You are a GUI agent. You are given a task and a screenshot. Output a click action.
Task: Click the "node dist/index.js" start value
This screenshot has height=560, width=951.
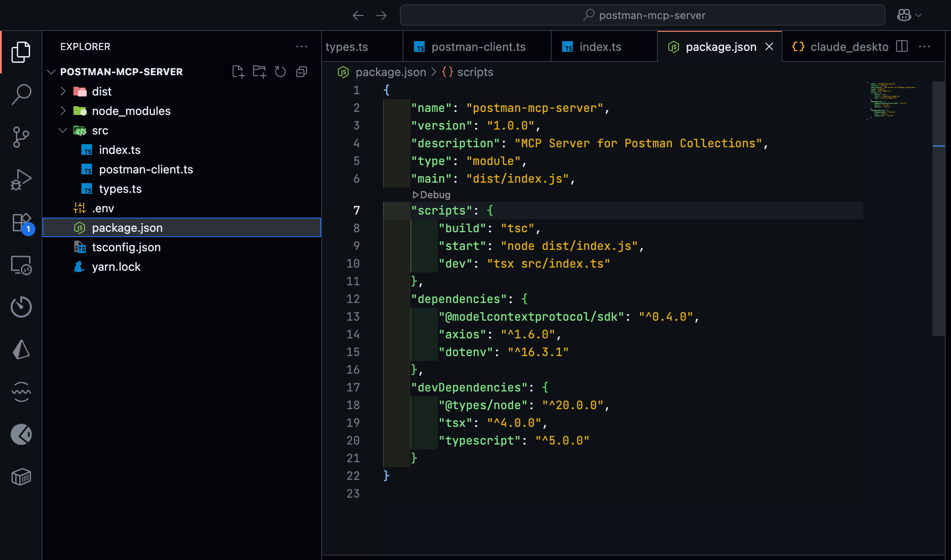[x=569, y=246]
